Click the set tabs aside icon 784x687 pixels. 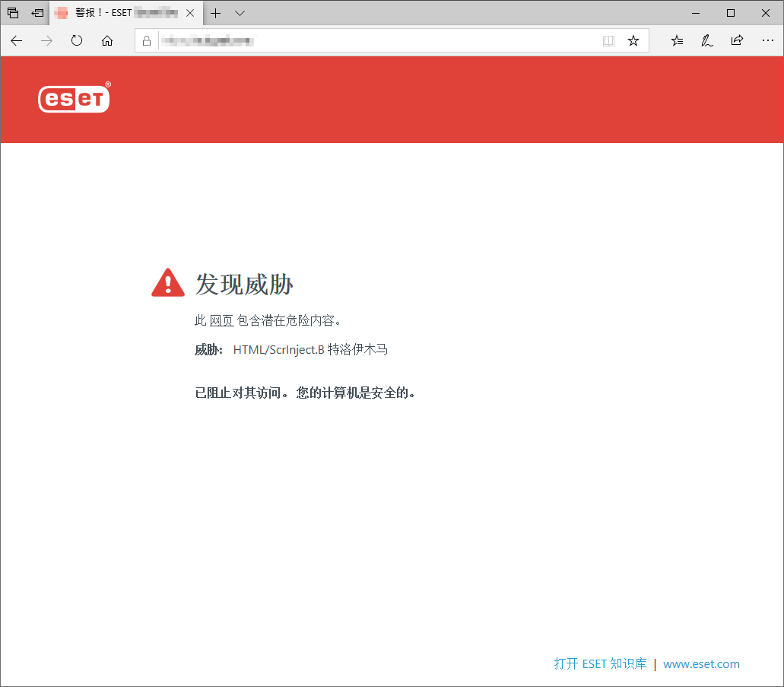pos(11,13)
